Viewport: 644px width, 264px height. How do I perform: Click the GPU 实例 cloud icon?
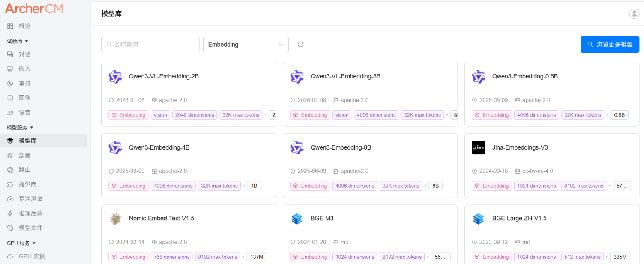10,256
